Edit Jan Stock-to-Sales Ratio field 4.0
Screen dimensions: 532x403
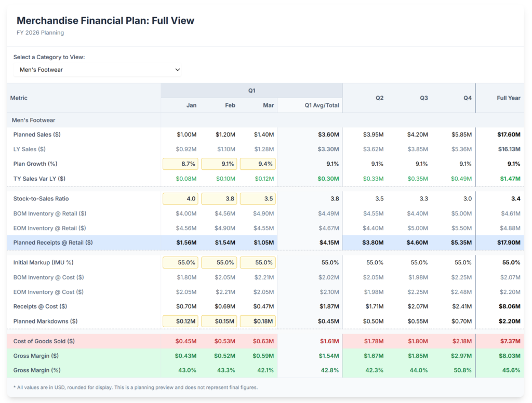point(180,199)
